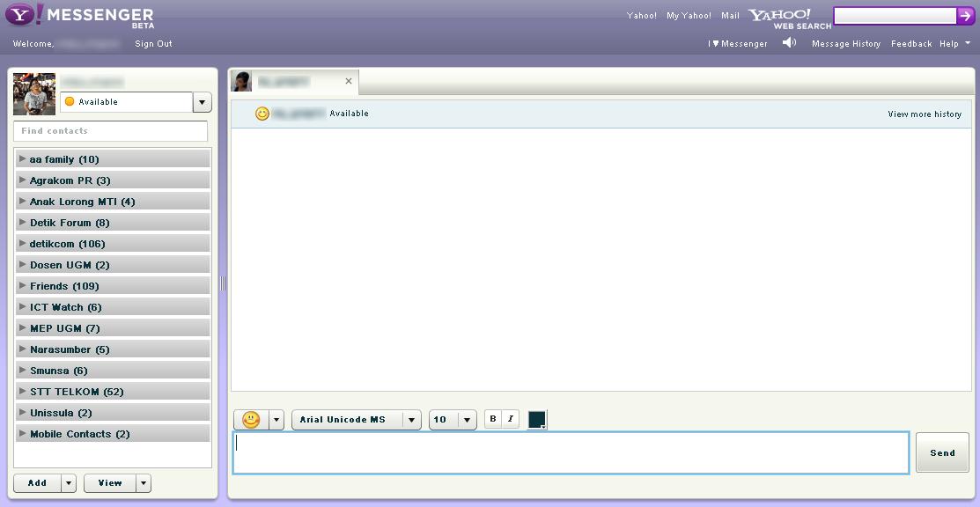Viewport: 980px width, 507px height.
Task: Open the Arial Unicode MS font dropdown
Action: point(411,420)
